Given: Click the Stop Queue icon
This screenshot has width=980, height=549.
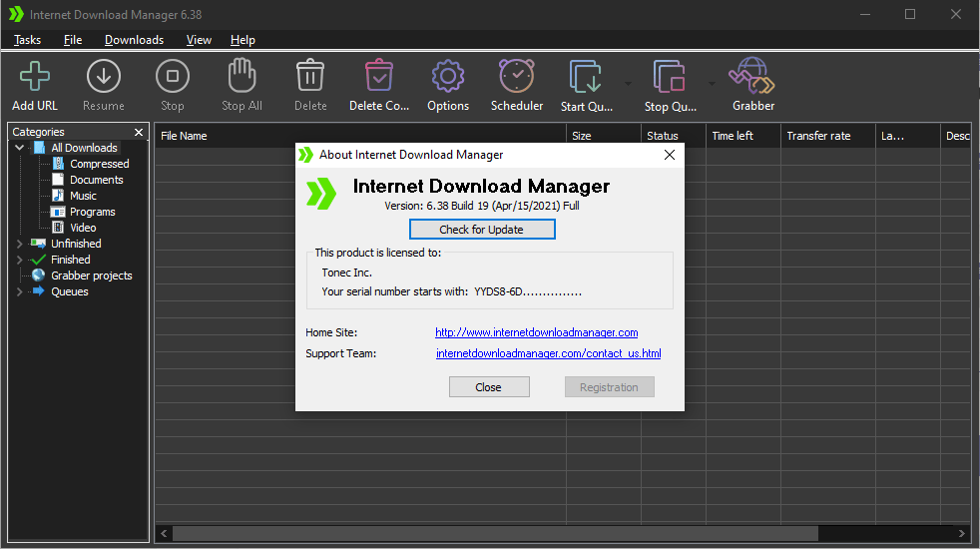Looking at the screenshot, I should [670, 76].
